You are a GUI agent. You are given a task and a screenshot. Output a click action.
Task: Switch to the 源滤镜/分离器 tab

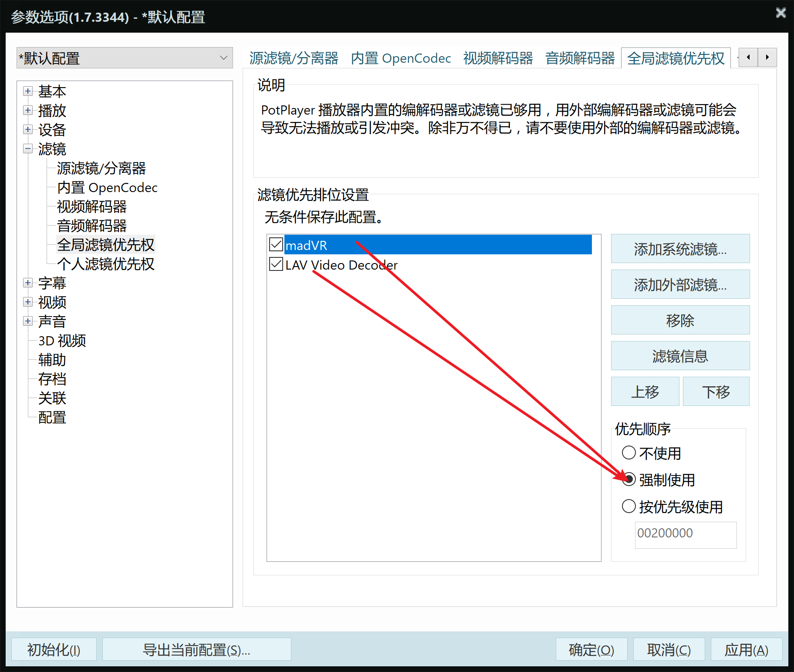click(294, 58)
